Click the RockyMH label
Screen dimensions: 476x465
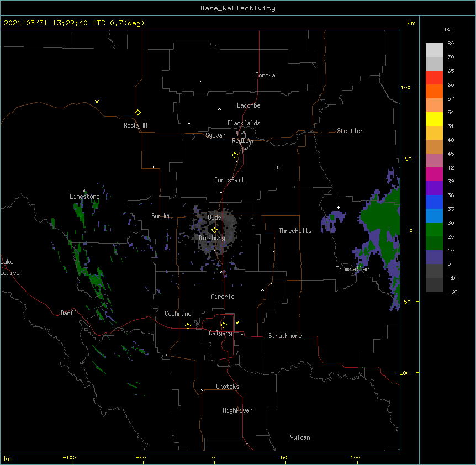[x=135, y=125]
